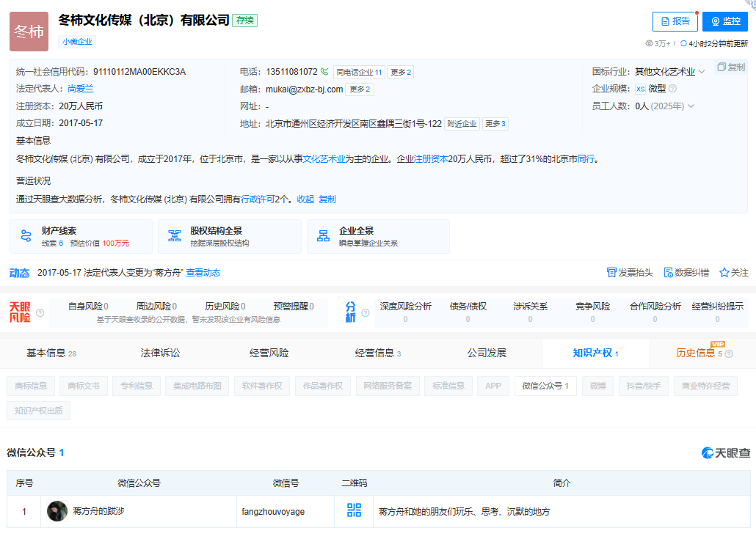Switch to 法律诉讼 tab
This screenshot has width=756, height=539.
coord(160,353)
